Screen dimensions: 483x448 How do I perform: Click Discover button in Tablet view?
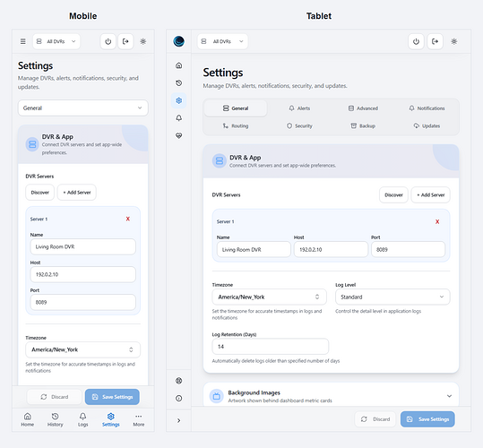(x=393, y=194)
